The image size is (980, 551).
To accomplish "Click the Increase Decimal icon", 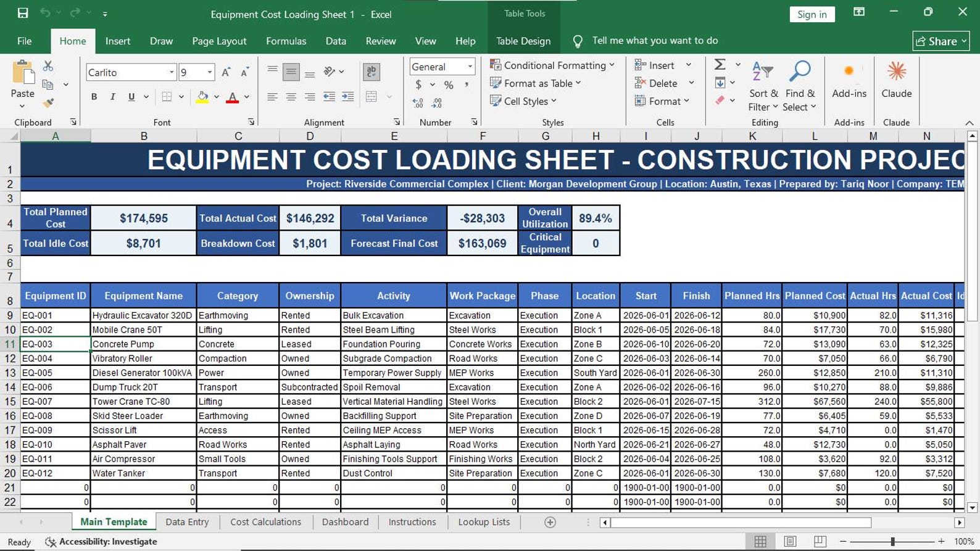I will [418, 103].
